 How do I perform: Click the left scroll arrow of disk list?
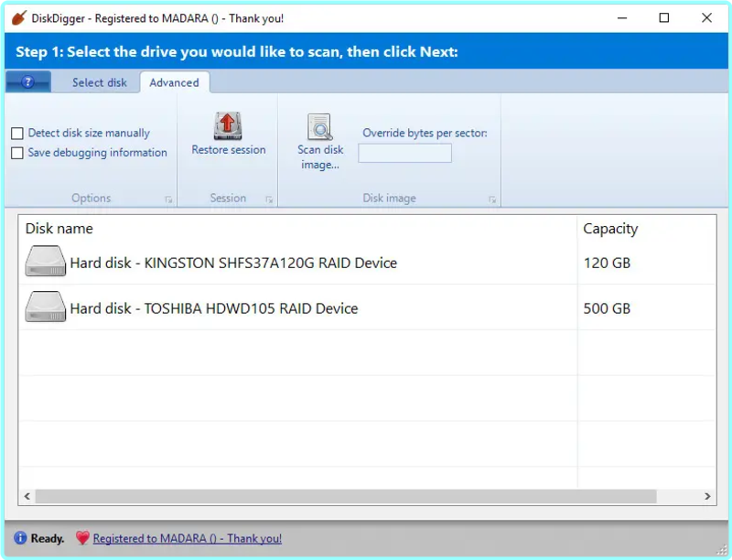[27, 496]
